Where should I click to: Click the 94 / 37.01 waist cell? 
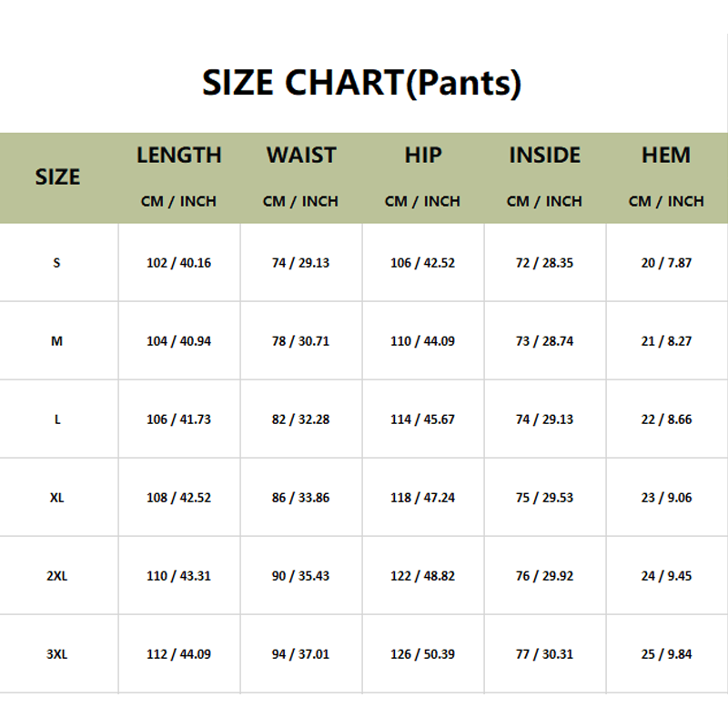301,654
